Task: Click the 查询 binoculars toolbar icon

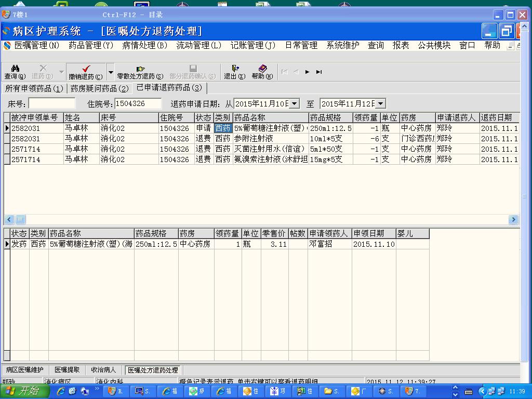Action: coord(15,72)
